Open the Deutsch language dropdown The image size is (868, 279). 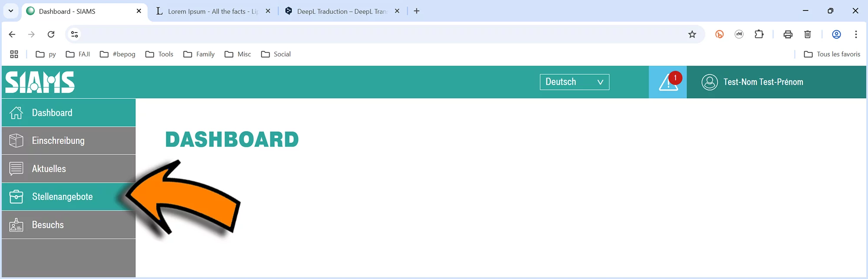574,82
